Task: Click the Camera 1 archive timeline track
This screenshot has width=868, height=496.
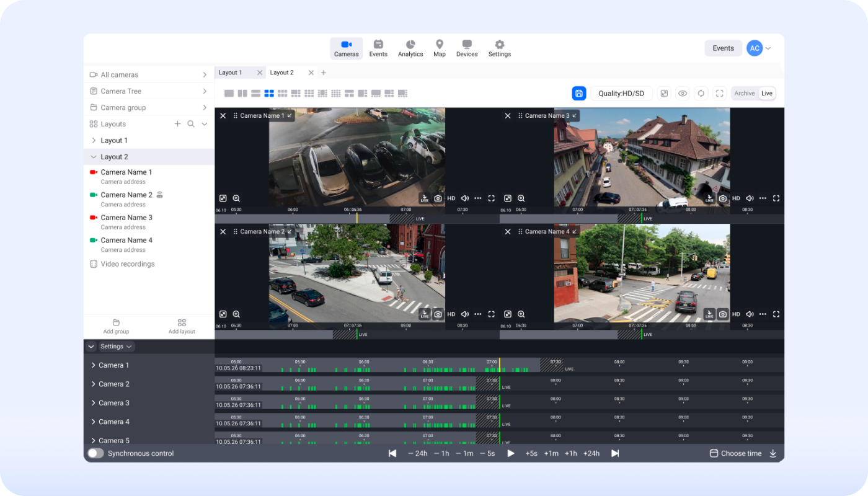Action: tap(499, 365)
